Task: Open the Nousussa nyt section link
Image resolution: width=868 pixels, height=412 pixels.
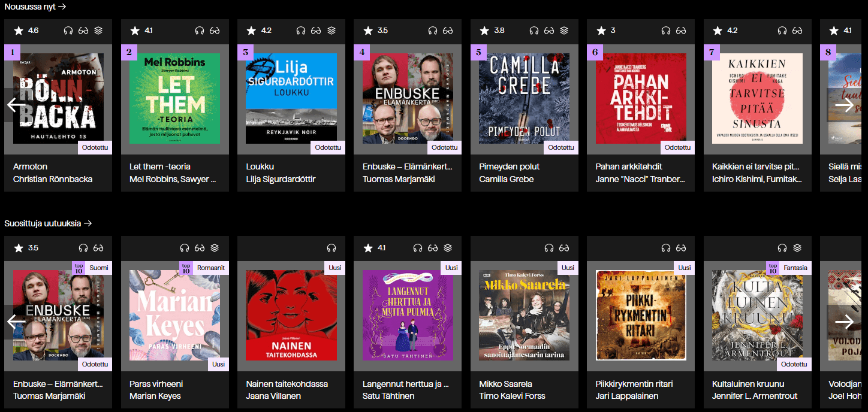Action: (x=35, y=7)
